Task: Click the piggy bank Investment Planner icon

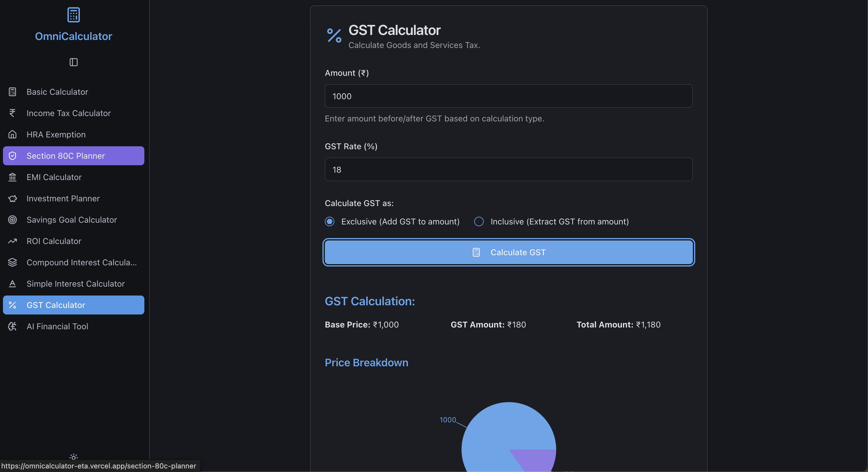Action: point(12,198)
